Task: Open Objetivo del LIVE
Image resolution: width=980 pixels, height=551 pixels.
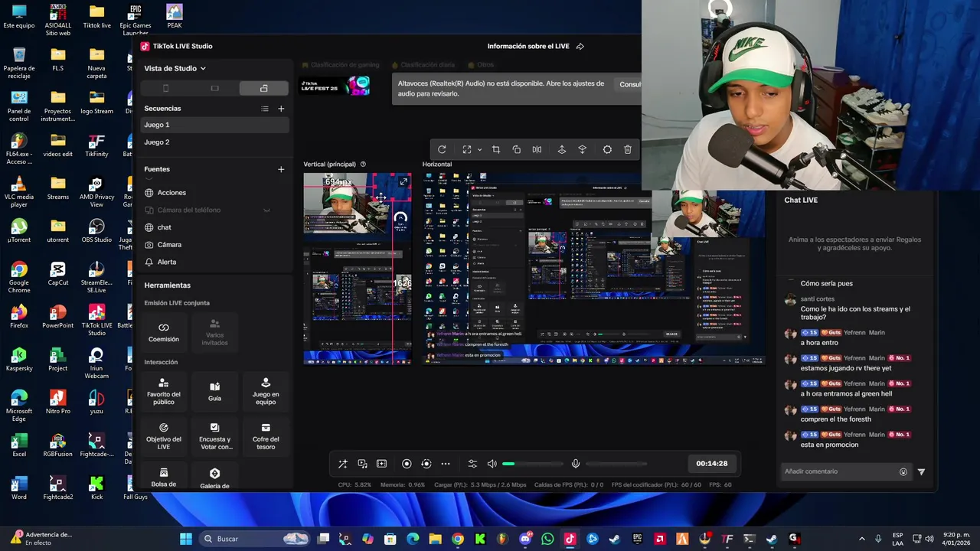Action: tap(164, 436)
